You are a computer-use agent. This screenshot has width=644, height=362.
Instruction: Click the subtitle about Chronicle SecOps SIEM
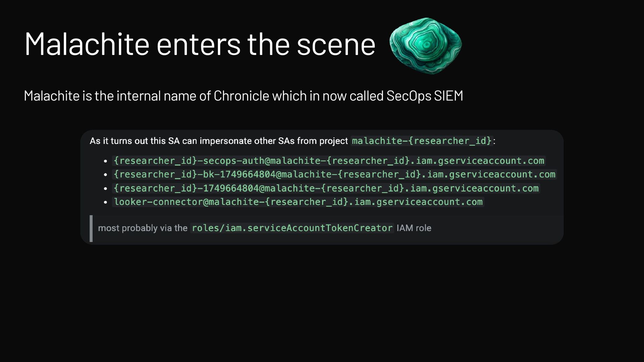coord(243,96)
